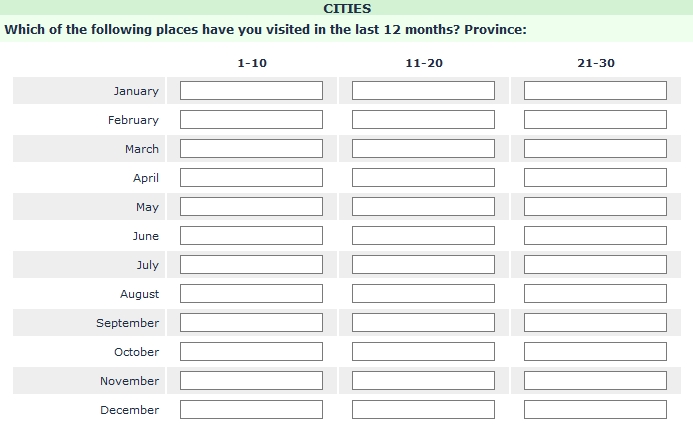This screenshot has height=430, width=693.
Task: Select the April 11-20 text box
Action: point(423,178)
